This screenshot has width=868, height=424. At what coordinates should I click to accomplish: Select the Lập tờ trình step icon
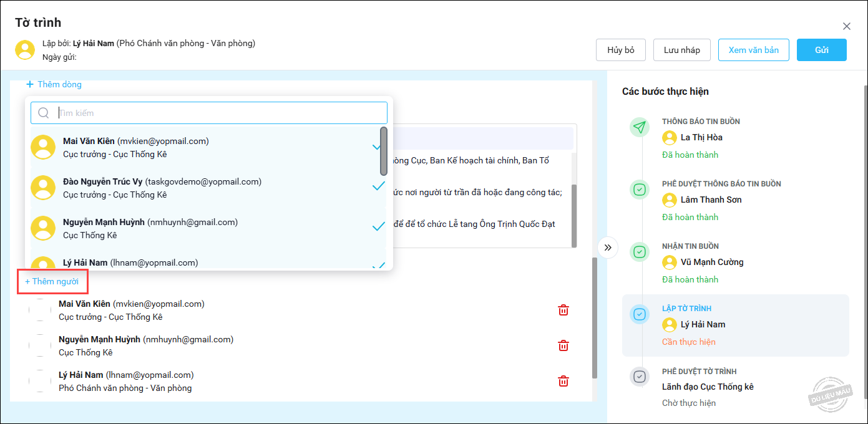[x=639, y=314]
